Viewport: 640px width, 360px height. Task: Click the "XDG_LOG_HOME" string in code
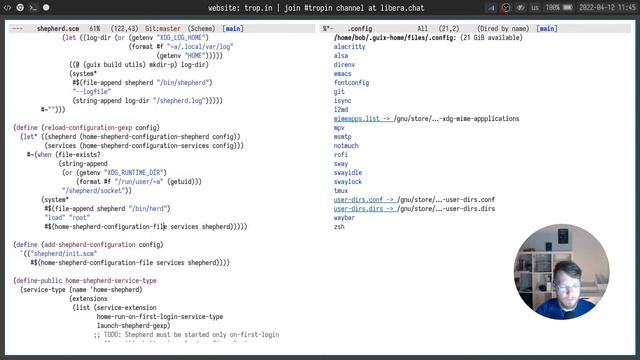[x=181, y=38]
